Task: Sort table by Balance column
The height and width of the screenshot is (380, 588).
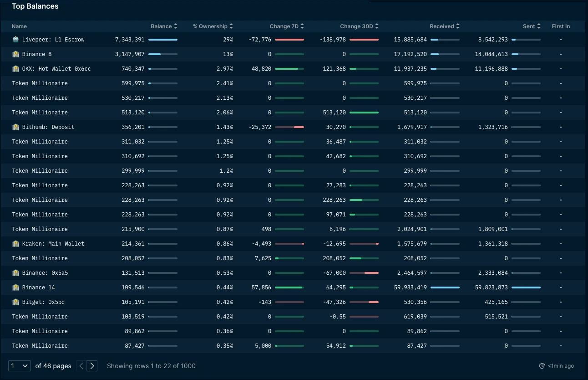Action: click(164, 26)
